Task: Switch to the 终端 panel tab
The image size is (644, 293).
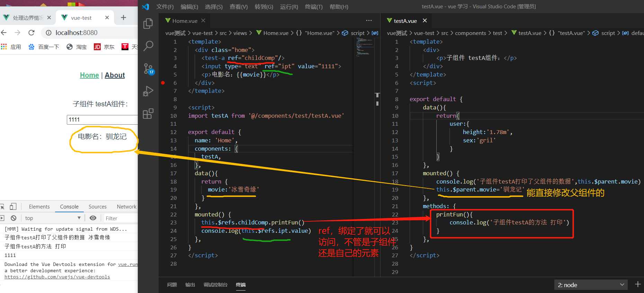Action: coord(241,285)
